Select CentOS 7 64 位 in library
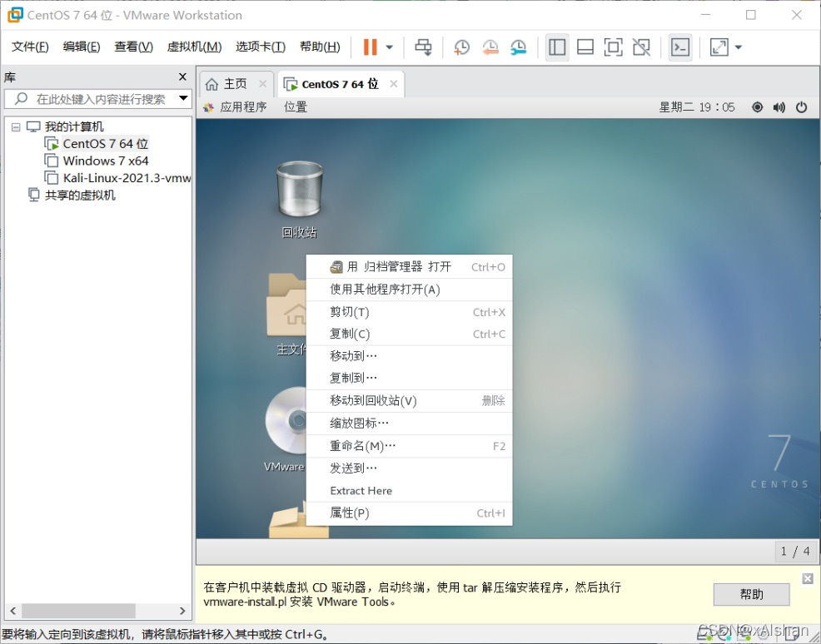This screenshot has width=821, height=644. pyautogui.click(x=105, y=143)
